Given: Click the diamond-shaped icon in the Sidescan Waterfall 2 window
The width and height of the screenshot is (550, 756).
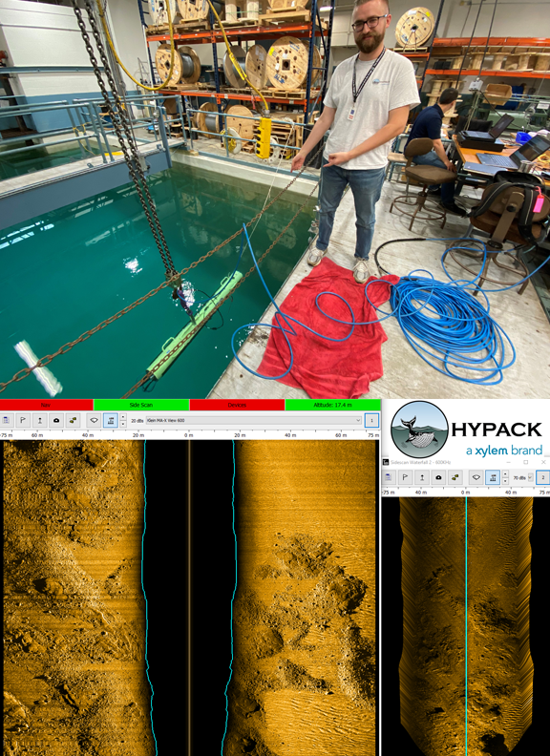Looking at the screenshot, I should pos(476,477).
